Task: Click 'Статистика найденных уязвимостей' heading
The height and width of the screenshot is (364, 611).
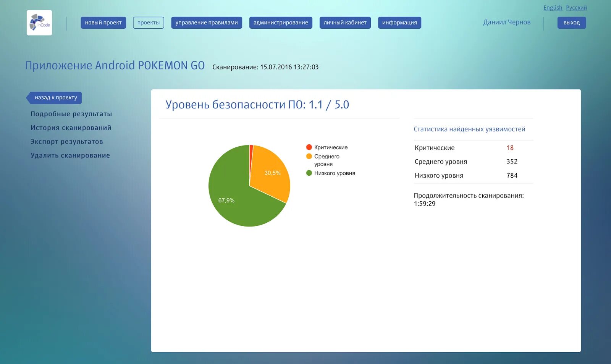Action: (469, 129)
